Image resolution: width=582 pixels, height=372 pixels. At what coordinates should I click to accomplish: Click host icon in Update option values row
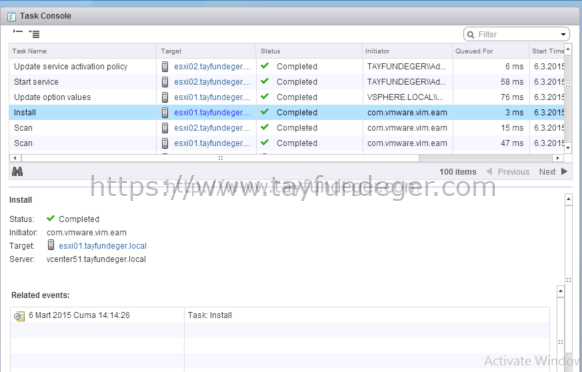(165, 97)
